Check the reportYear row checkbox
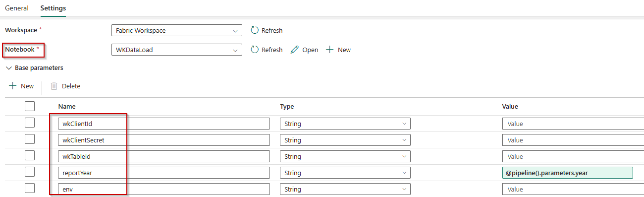This screenshot has width=644, height=197. (x=30, y=172)
